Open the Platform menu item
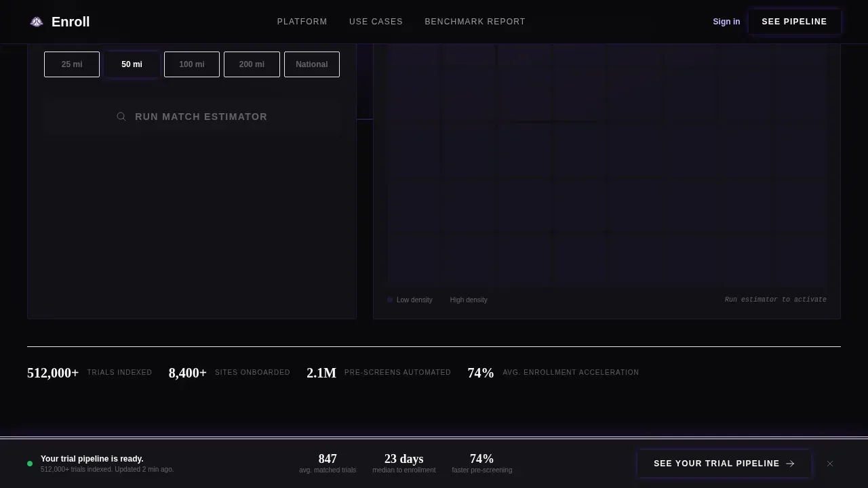The width and height of the screenshot is (868, 488). tap(302, 22)
